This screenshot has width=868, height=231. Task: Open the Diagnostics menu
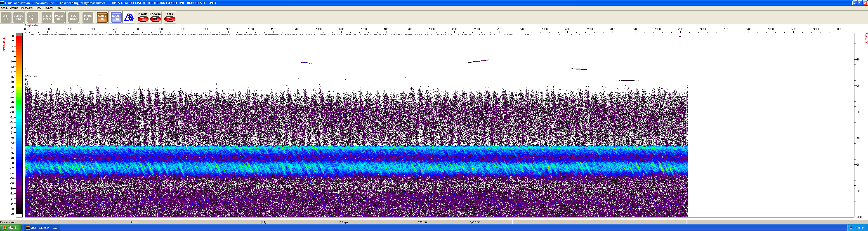point(27,8)
